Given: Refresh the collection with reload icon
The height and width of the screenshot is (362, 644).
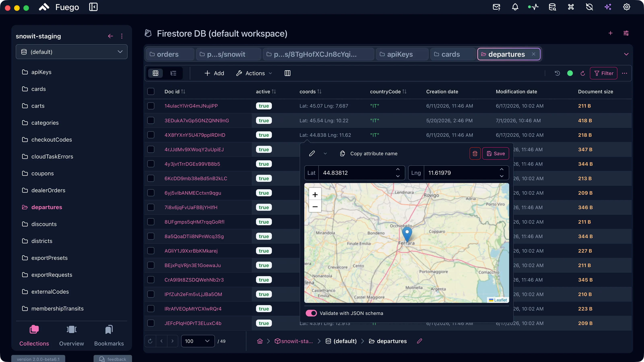Looking at the screenshot, I should 582,73.
